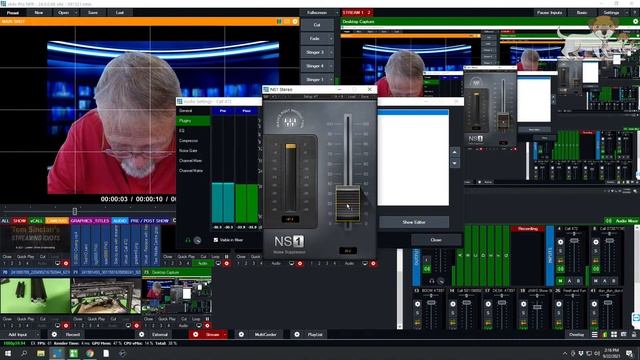Viewport: 640px width, 360px height.
Task: Open the MAIN SHOT input settings gear
Action: point(295,21)
